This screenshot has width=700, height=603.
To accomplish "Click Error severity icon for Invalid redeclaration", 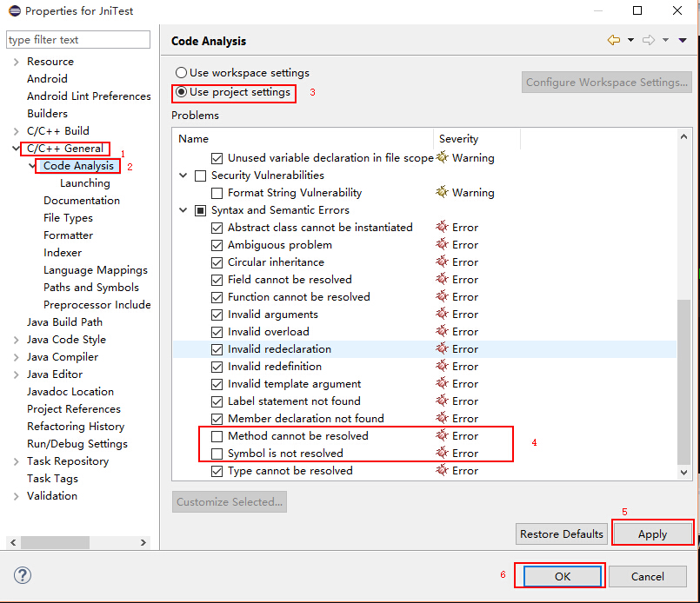I will click(442, 348).
